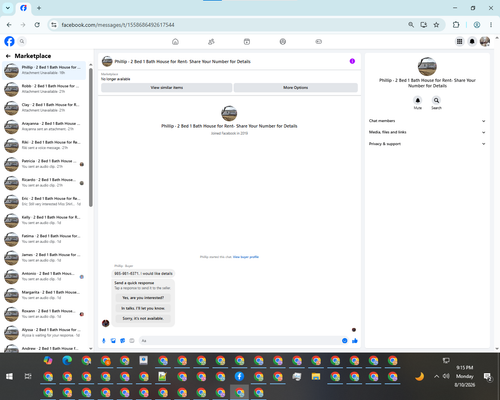Image resolution: width=500 pixels, height=400 pixels.
Task: Open the Chrome extensions puzzle icon
Action: pyautogui.click(x=456, y=25)
